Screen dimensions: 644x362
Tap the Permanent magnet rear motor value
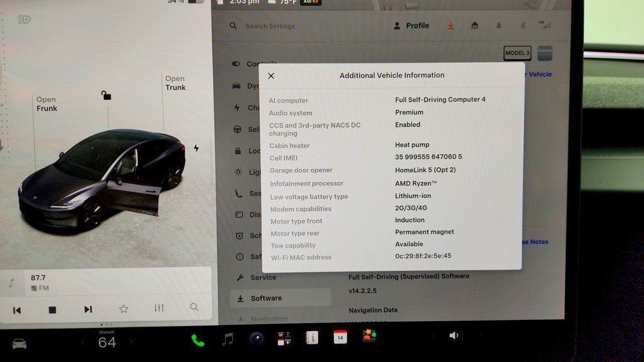tap(425, 232)
